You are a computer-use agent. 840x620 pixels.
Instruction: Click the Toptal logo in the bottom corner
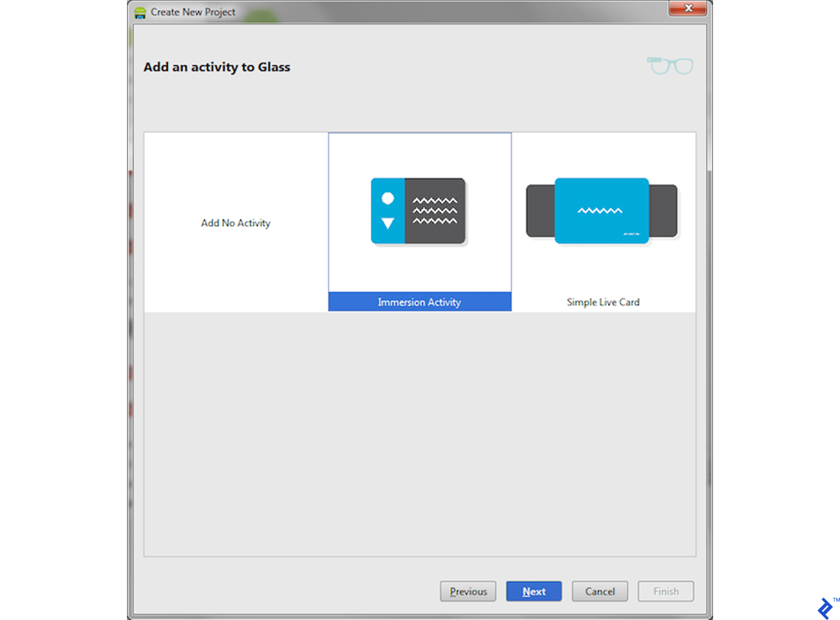tap(824, 608)
